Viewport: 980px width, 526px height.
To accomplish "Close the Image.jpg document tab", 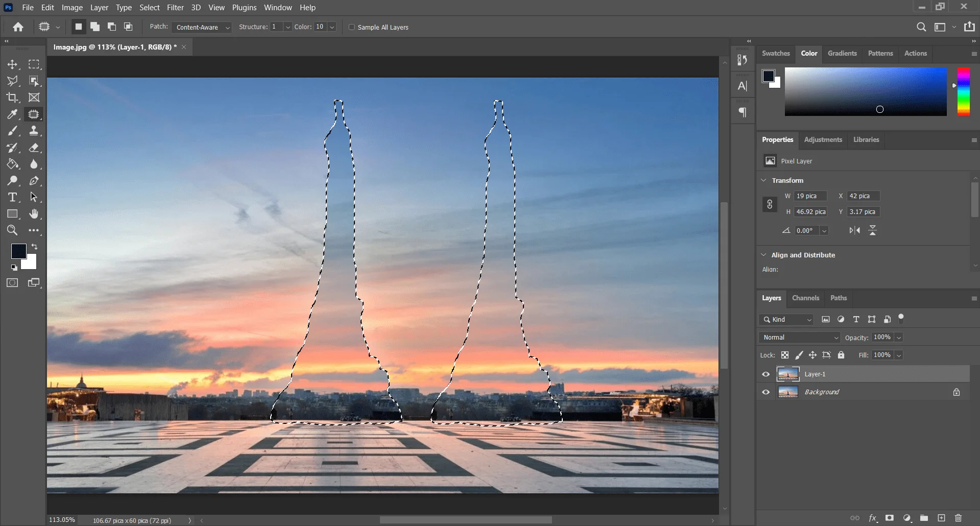I will pyautogui.click(x=184, y=47).
